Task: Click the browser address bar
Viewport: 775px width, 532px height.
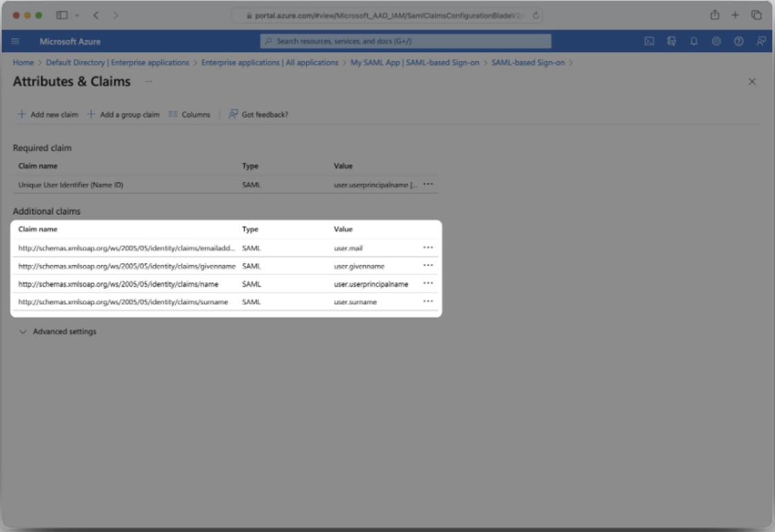Action: tap(387, 15)
